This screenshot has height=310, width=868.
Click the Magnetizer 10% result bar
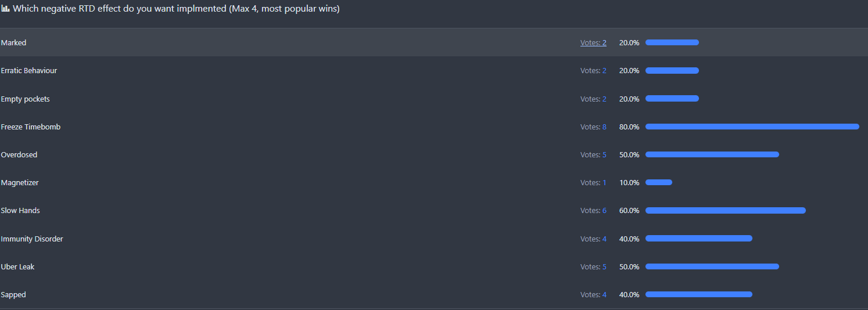(659, 182)
